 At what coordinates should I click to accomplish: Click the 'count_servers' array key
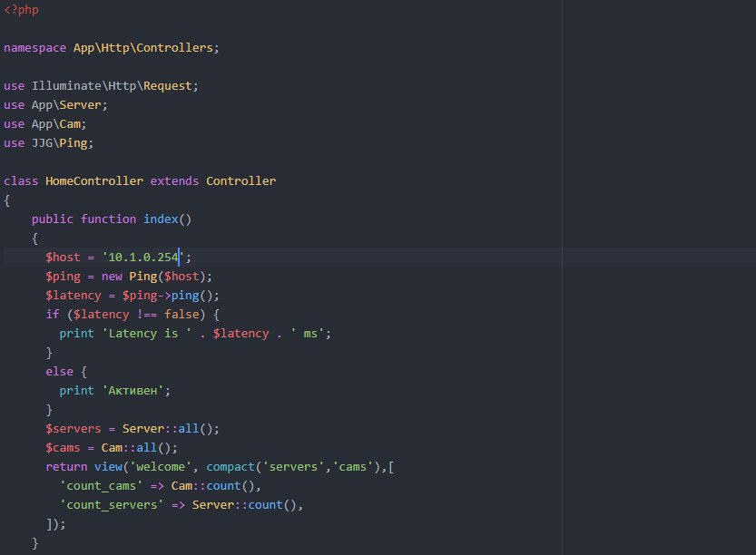click(112, 505)
